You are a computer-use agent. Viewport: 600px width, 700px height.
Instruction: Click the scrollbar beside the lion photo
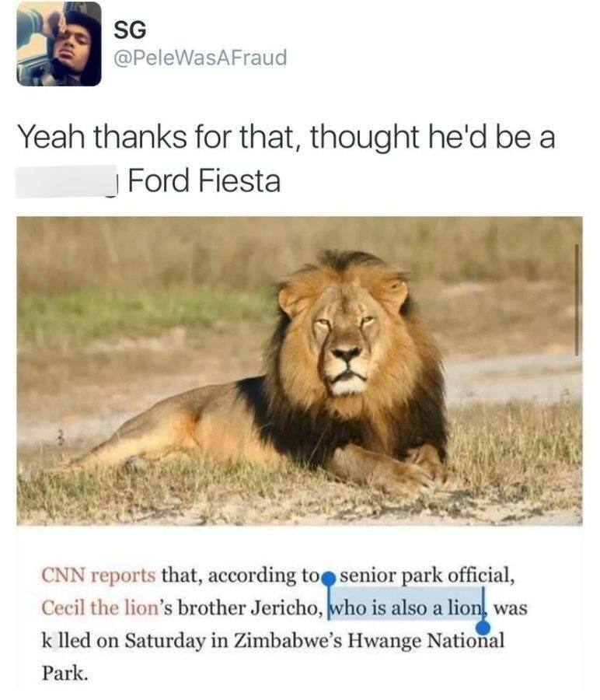click(x=576, y=299)
